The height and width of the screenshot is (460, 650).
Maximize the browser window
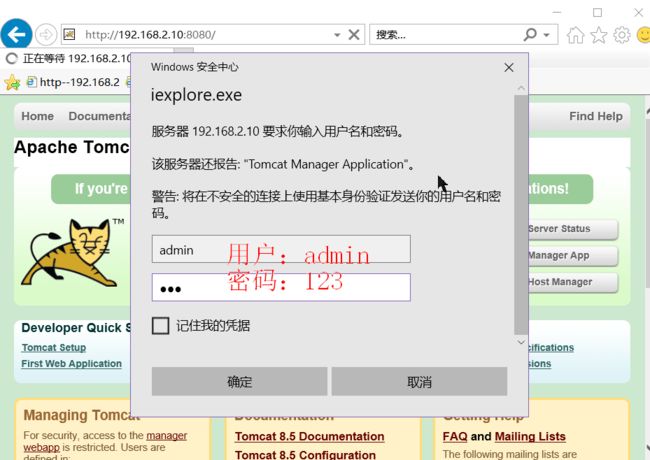(x=597, y=13)
